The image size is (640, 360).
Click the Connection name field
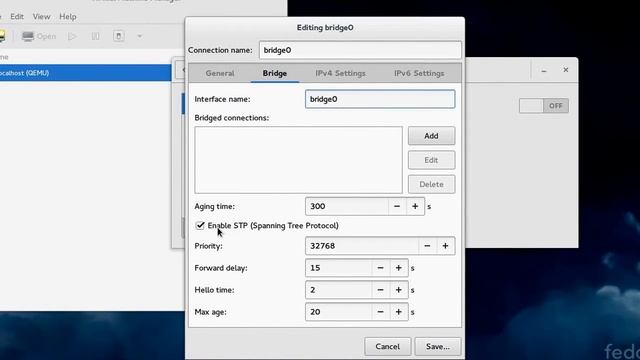(360, 50)
